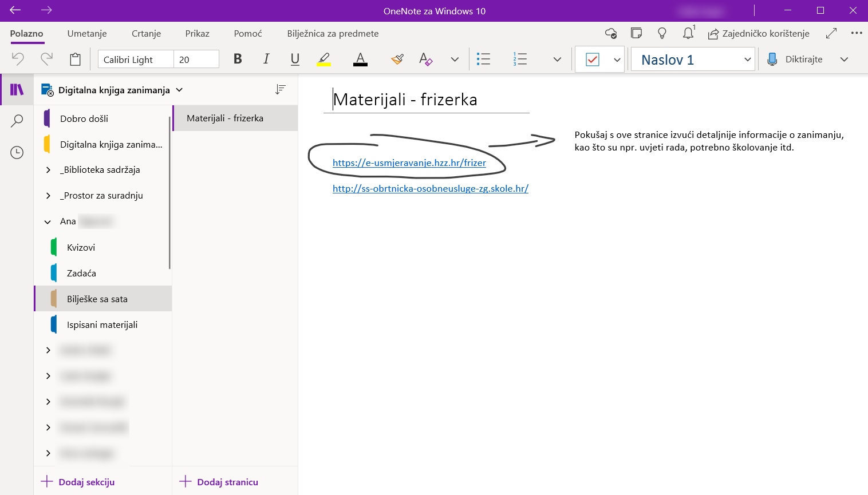Open the ss-obrtnicka-osobneusluge-zg.skole.hr link
Screen dimensions: 868x495
click(x=431, y=188)
